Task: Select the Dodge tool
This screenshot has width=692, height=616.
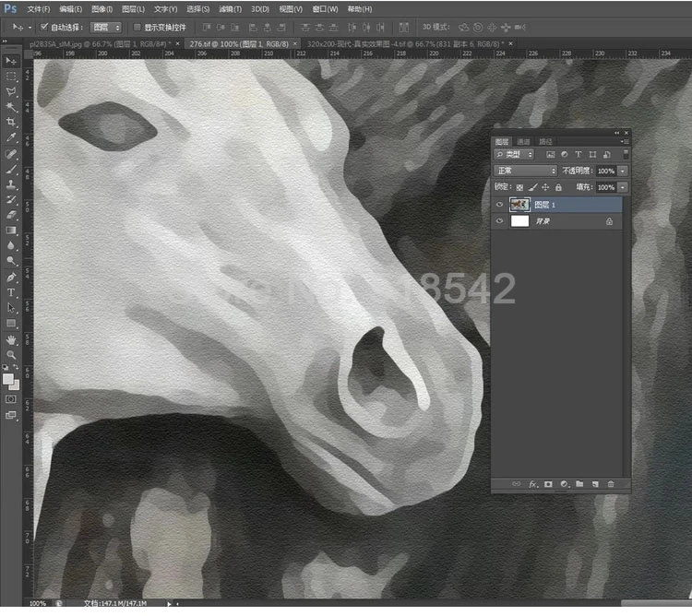Action: 11,261
